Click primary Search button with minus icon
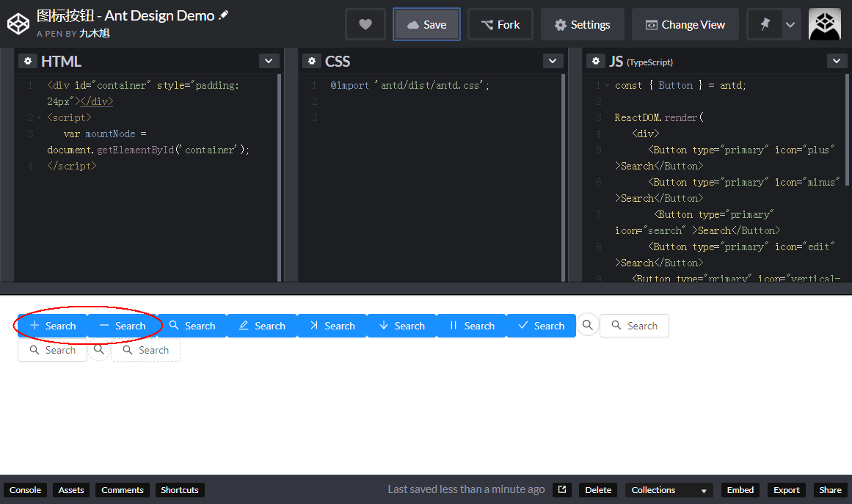Image resolution: width=852 pixels, height=504 pixels. (x=123, y=326)
